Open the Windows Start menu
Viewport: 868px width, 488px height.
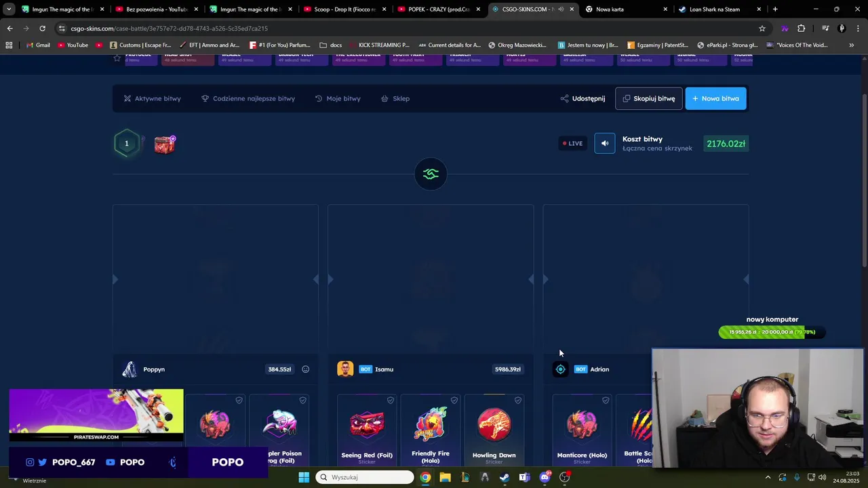304,477
